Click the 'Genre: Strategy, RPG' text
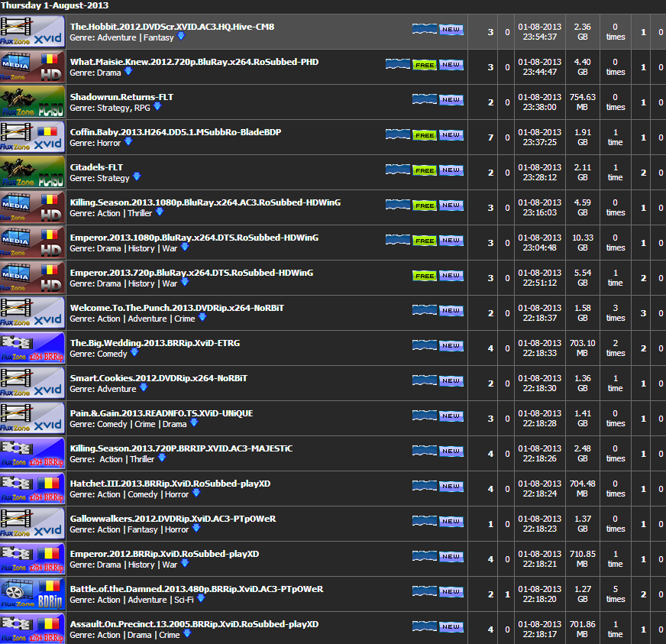The height and width of the screenshot is (644, 666). pos(109,108)
